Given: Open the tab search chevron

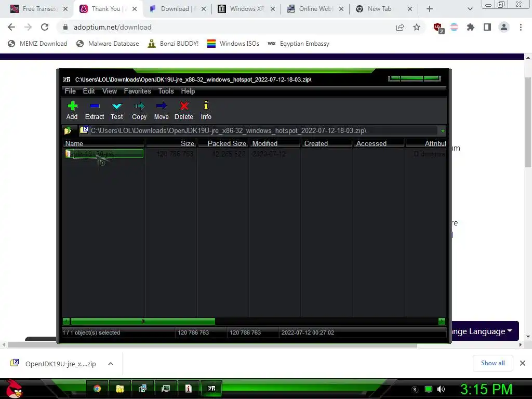Looking at the screenshot, I should (470, 9).
